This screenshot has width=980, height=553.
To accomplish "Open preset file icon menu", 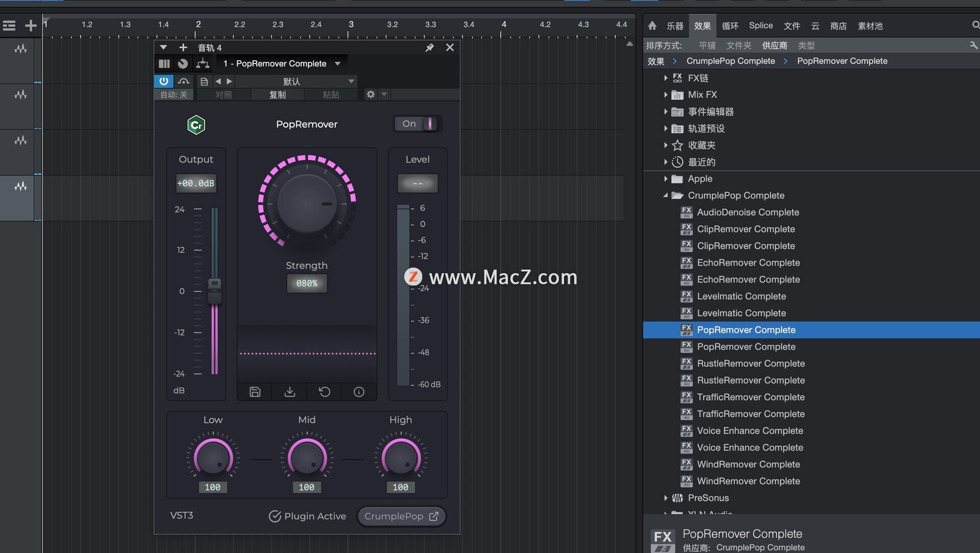I will tap(204, 81).
